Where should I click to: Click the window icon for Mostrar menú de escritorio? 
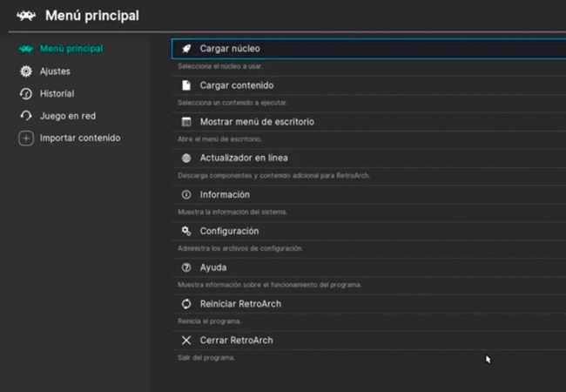(x=186, y=122)
